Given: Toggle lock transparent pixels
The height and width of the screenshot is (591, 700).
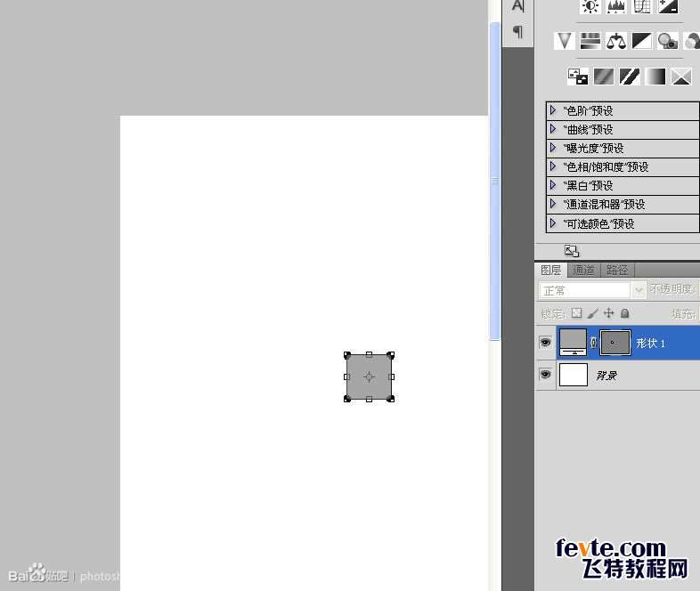Looking at the screenshot, I should coord(577,313).
